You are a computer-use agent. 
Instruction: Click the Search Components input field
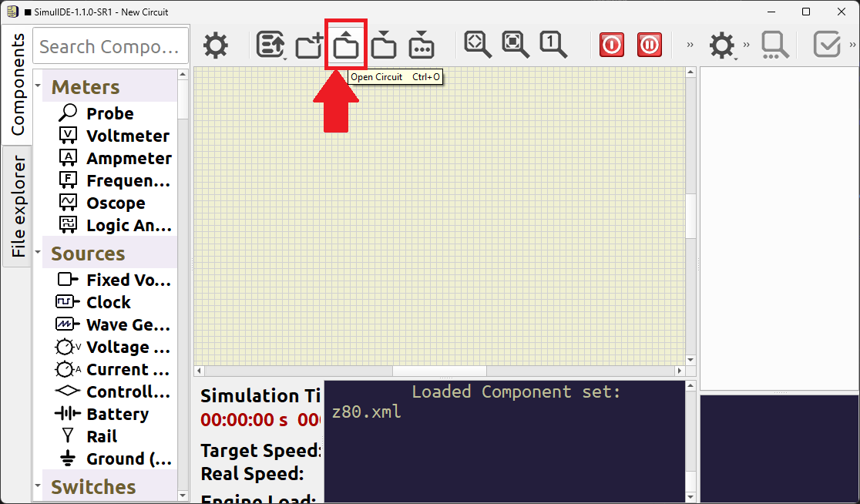110,46
